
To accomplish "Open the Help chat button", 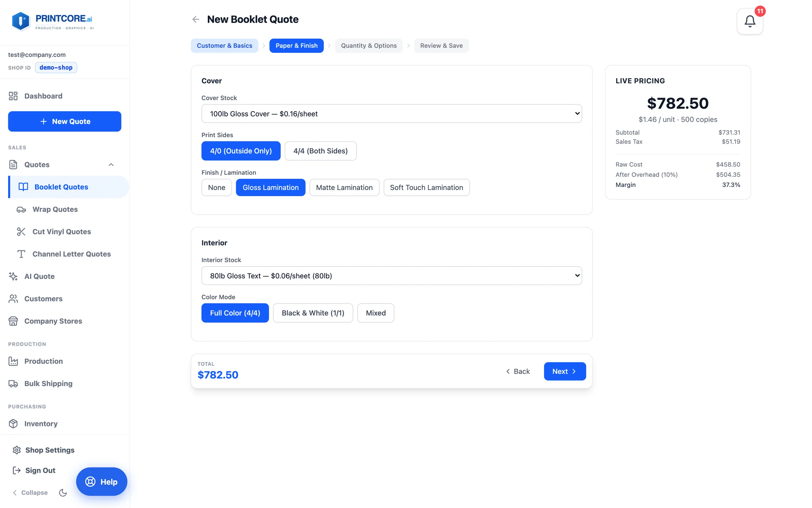I will click(x=101, y=482).
